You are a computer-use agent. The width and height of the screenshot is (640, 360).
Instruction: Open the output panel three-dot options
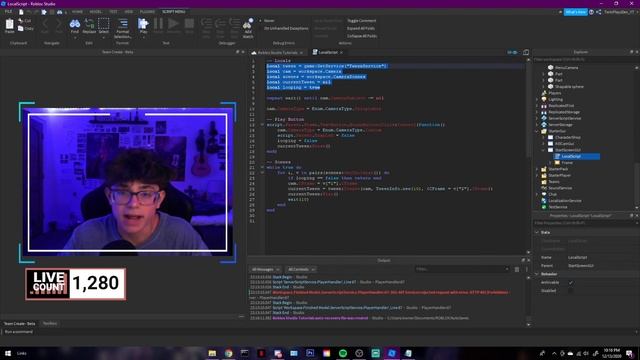click(x=527, y=269)
